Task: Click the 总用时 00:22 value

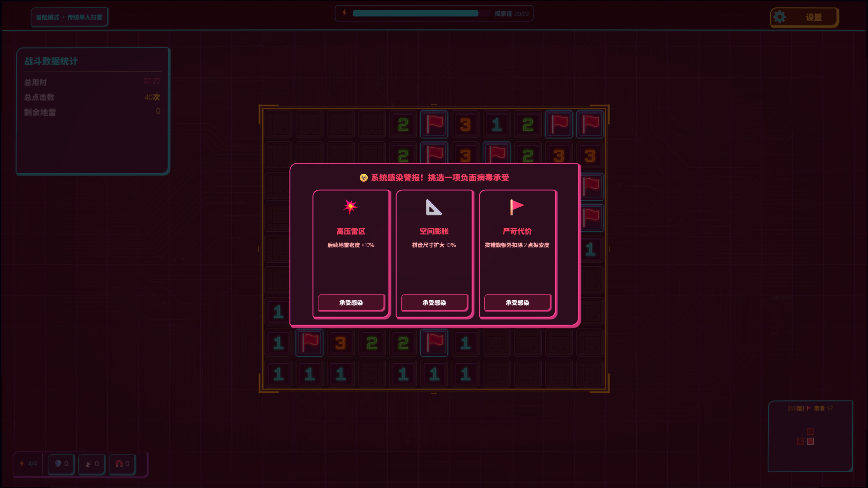Action: pyautogui.click(x=152, y=81)
